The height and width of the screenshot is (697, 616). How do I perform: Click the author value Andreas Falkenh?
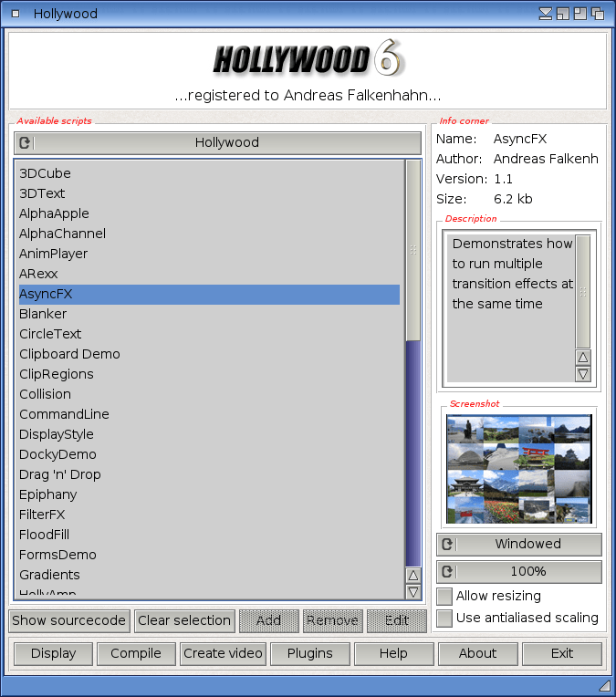point(546,159)
